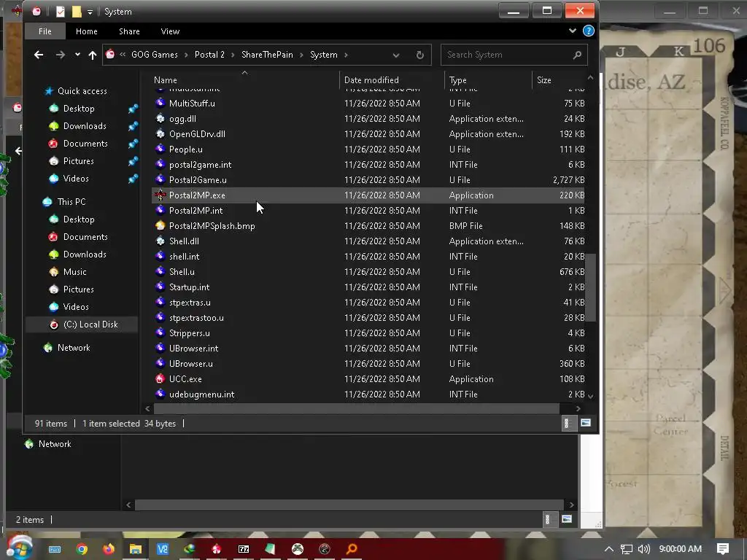
Task: Sort by the Date modified column header
Action: click(x=371, y=80)
